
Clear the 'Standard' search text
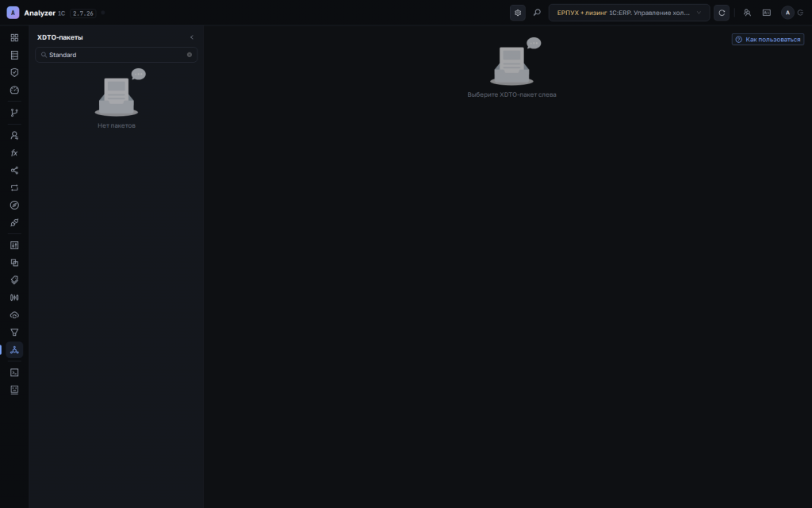tap(190, 55)
